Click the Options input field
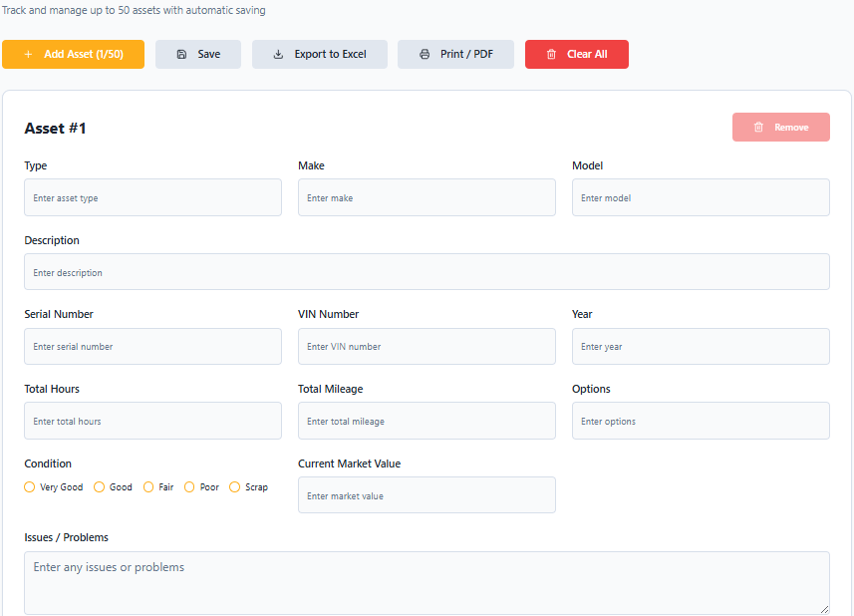Viewport: 854px width, 616px height. [x=701, y=421]
